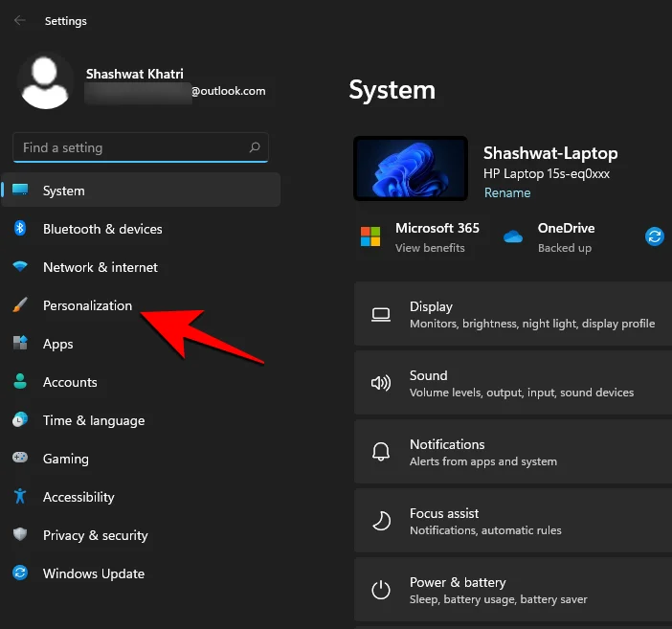Select Privacy & security category
The width and height of the screenshot is (672, 629).
(x=141, y=534)
